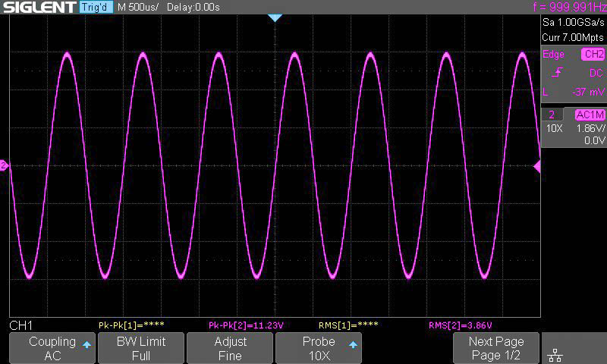Viewport: 607px width, 364px height.
Task: Open the Coupling AC dropdown
Action: (52, 348)
